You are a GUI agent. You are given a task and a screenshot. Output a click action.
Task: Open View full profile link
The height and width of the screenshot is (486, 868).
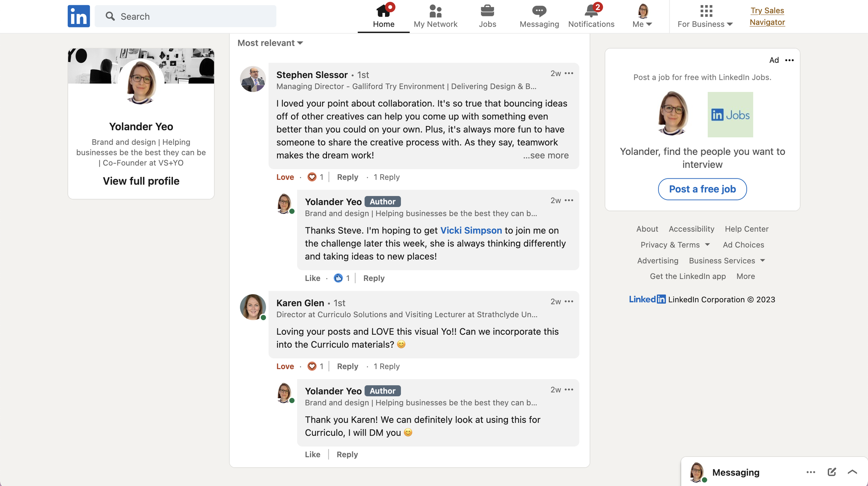(141, 181)
